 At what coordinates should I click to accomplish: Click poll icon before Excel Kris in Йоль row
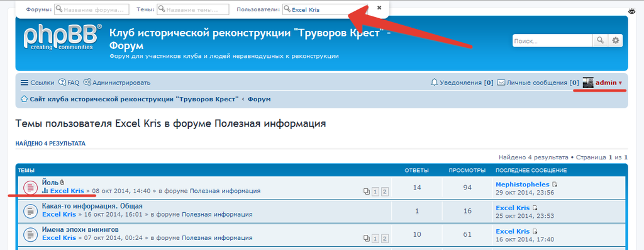pos(45,191)
